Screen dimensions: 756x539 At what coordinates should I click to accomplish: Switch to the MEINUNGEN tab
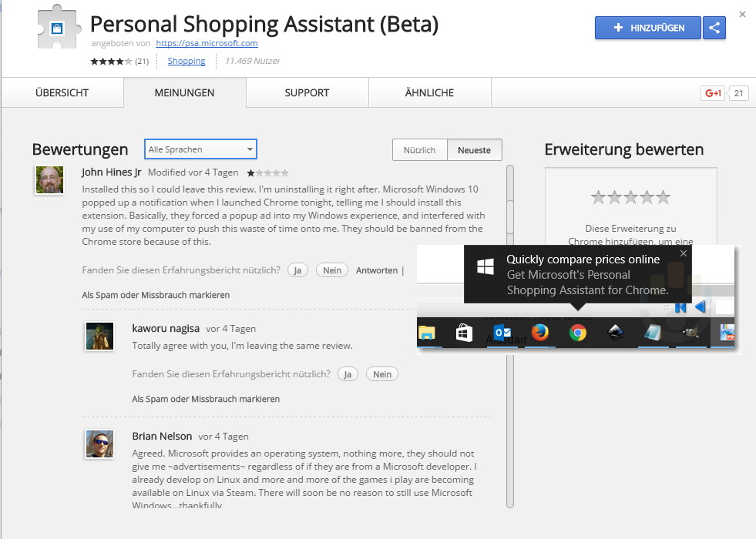(185, 93)
